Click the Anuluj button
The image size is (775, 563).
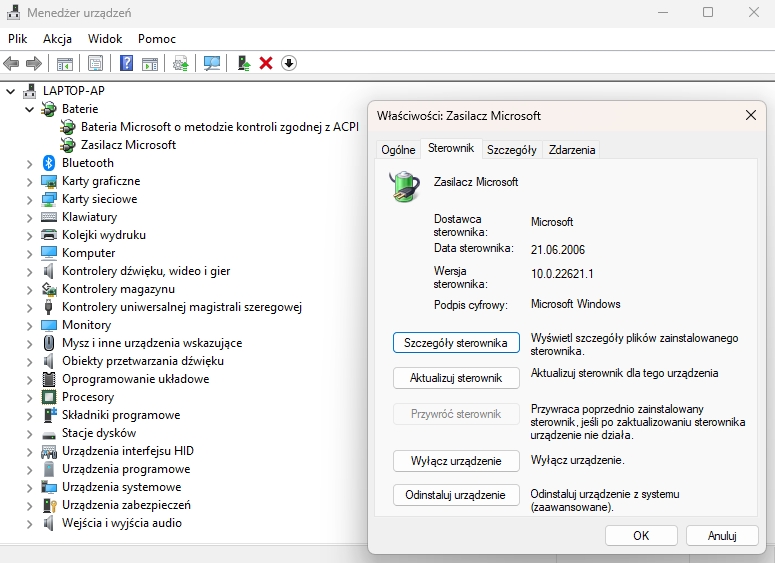pyautogui.click(x=722, y=536)
